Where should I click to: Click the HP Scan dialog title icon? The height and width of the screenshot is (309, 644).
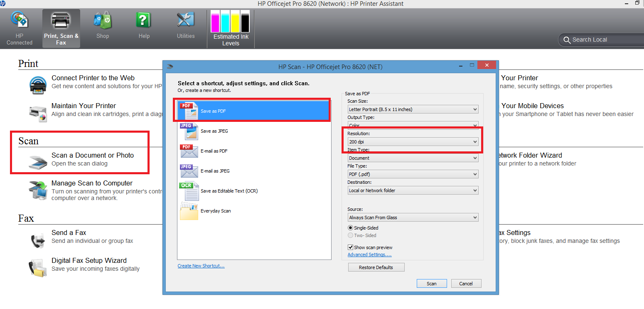(170, 66)
